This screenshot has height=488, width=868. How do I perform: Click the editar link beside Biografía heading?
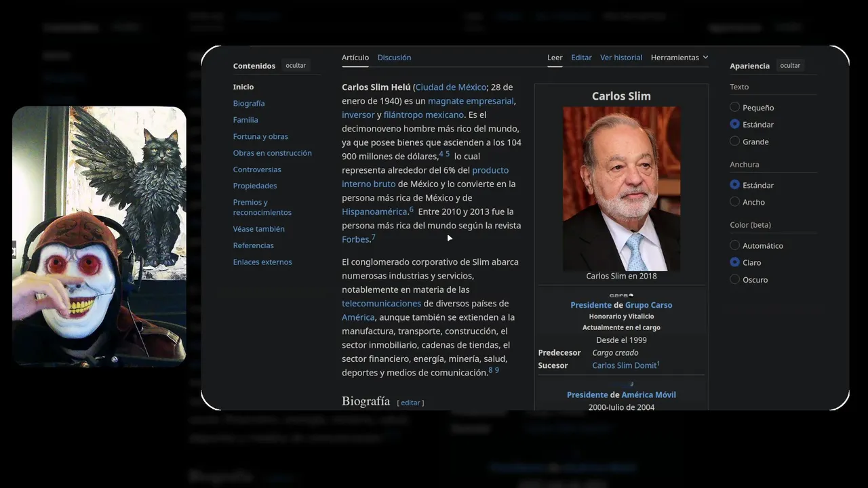(410, 403)
